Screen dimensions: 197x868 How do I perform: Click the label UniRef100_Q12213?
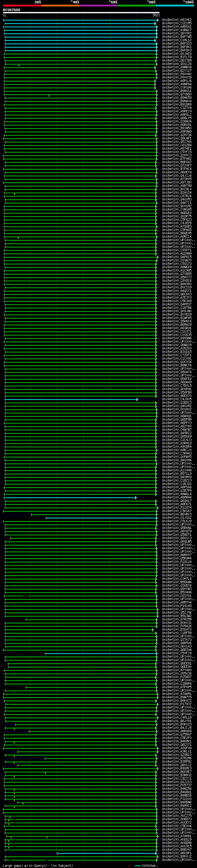176,782
